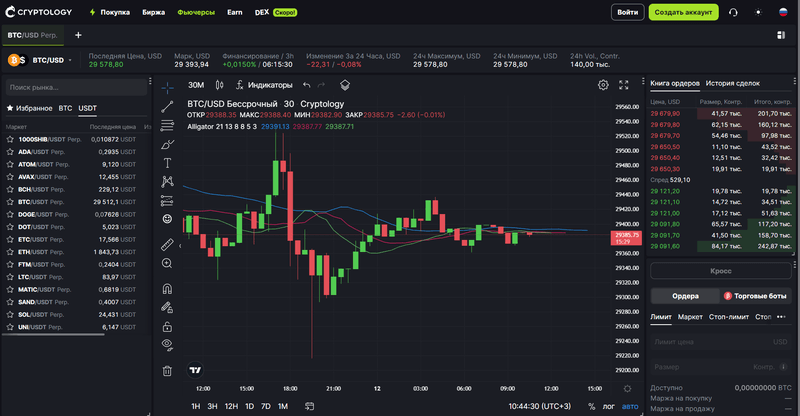Screen dimensions: 800x416
Task: Open chart layout templates icon
Action: click(345, 85)
